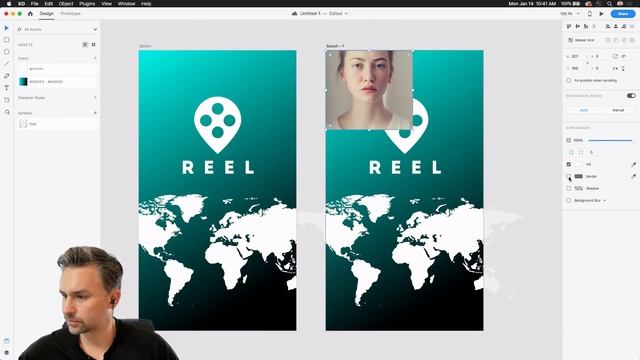Viewport: 640px width, 360px height.
Task: Enable the Shadow checkbox
Action: pos(569,189)
